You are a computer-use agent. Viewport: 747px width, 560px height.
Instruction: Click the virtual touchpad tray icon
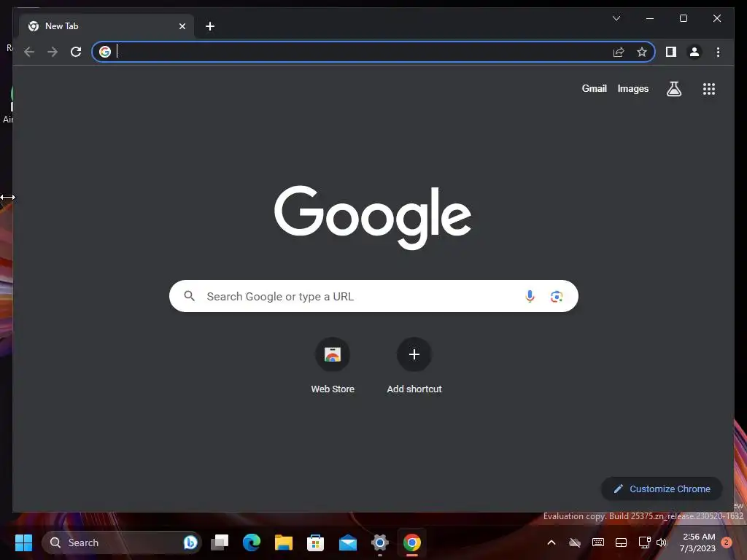coord(622,542)
